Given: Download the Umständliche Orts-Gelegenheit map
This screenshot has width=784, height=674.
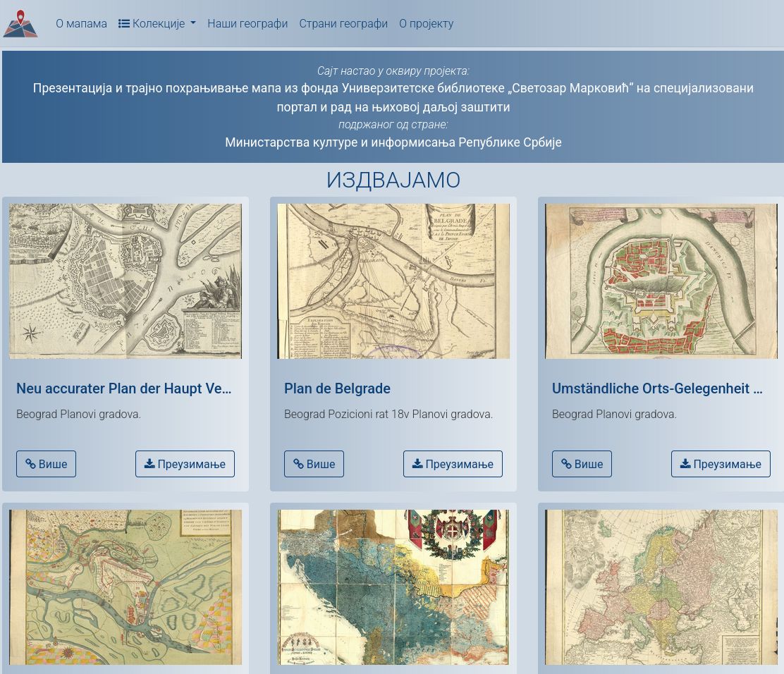Looking at the screenshot, I should tap(720, 464).
